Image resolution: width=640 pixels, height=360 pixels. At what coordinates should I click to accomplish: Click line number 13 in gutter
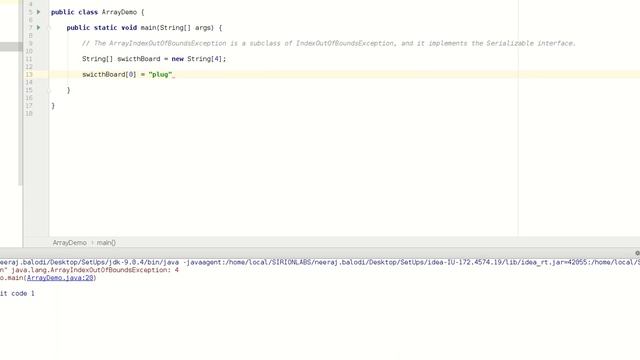click(x=29, y=74)
